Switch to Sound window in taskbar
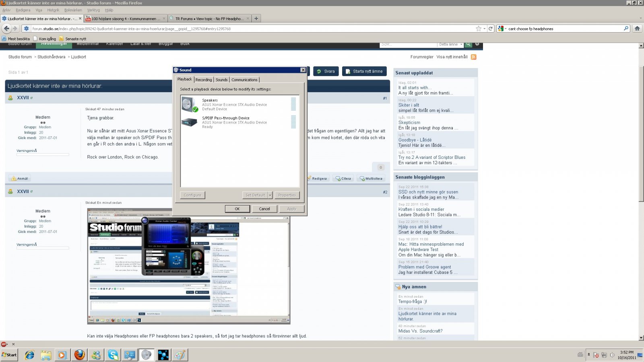Image resolution: width=644 pixels, height=362 pixels. tap(147, 355)
